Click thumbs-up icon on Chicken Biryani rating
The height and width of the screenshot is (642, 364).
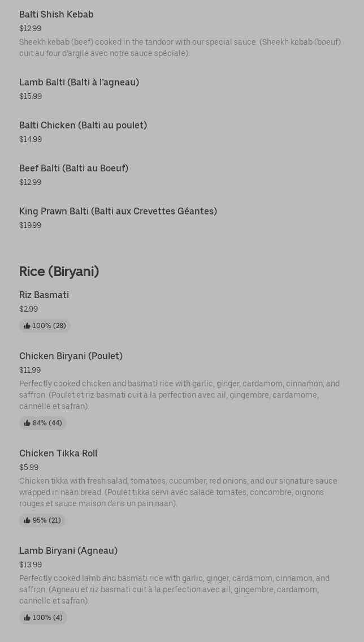(x=27, y=423)
